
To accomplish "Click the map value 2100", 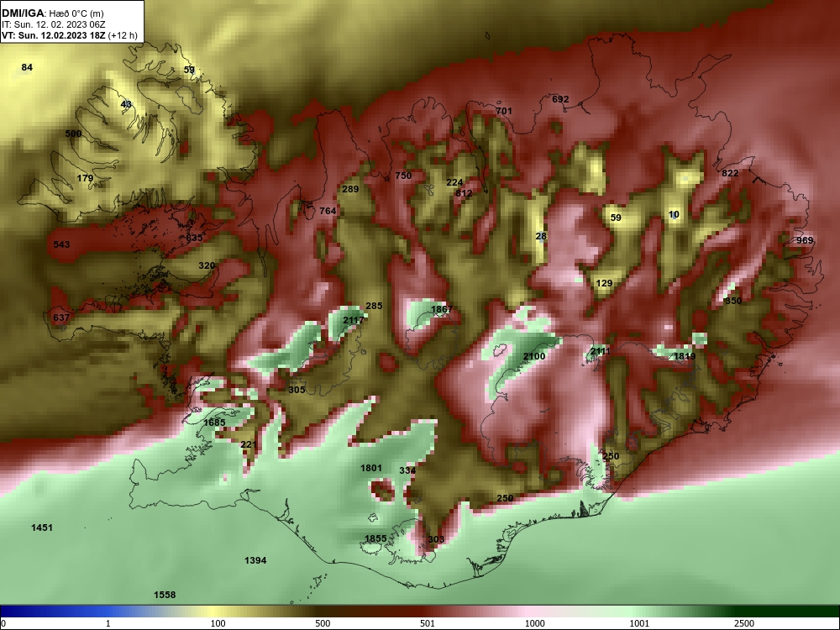I will [534, 357].
